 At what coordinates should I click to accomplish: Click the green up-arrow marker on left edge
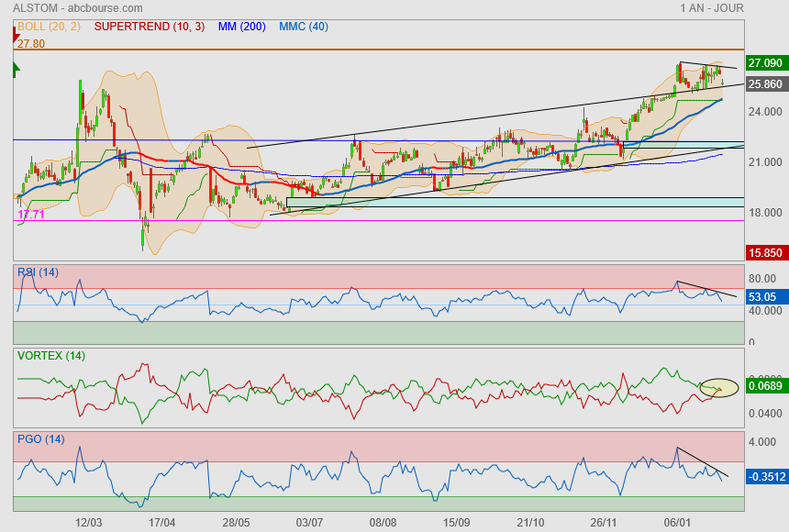16,70
